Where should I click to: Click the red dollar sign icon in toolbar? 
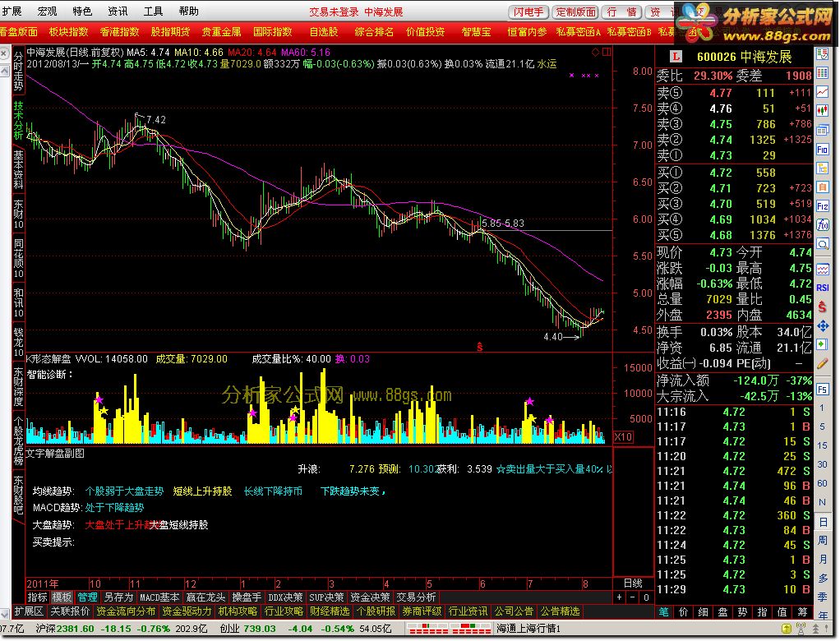(822, 307)
